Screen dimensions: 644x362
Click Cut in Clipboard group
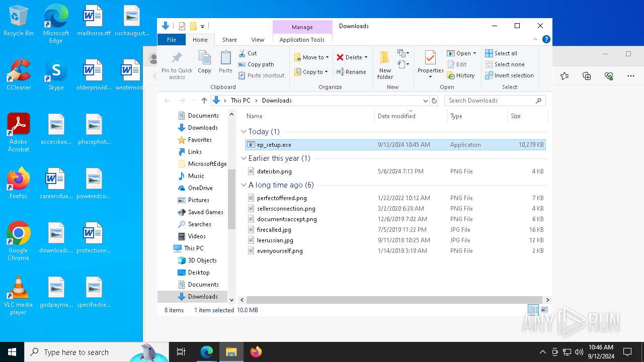pos(248,53)
